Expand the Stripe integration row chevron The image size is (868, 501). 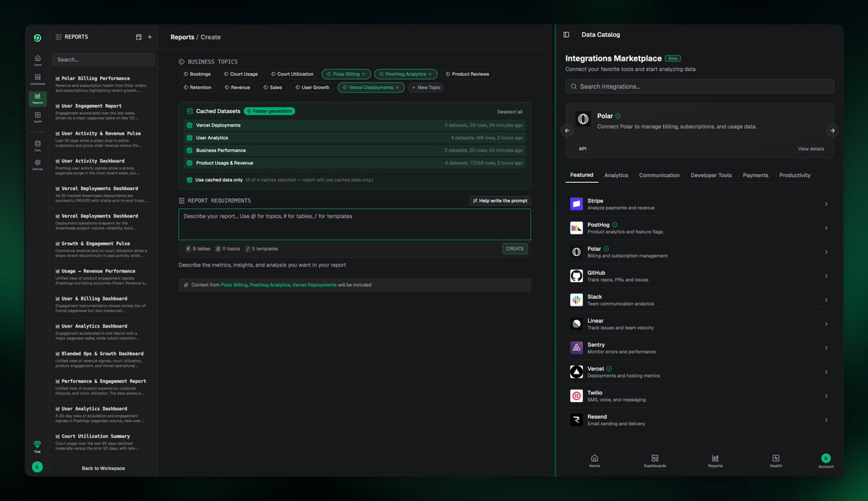coord(826,204)
